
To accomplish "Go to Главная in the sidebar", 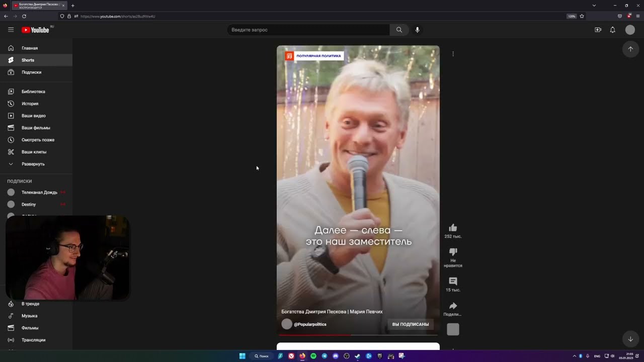I will [x=36, y=48].
